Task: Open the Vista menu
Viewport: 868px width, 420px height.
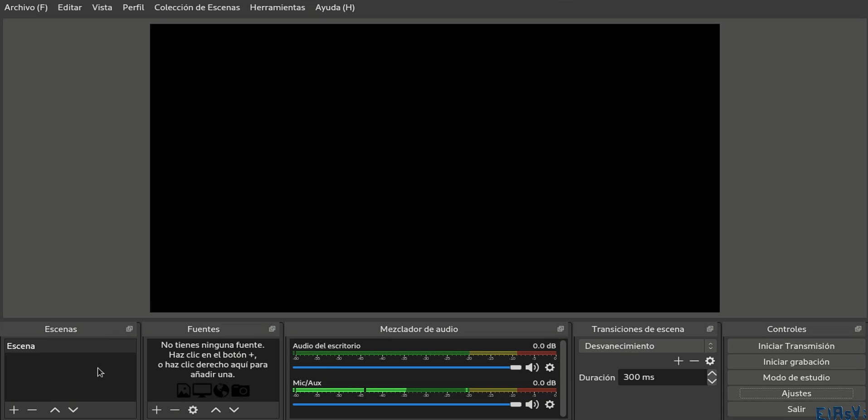Action: (102, 8)
